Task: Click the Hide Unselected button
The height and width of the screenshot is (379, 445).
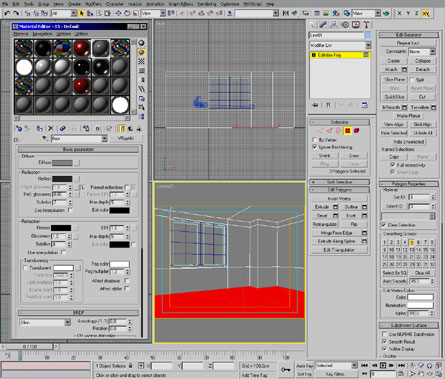Action: (409, 142)
